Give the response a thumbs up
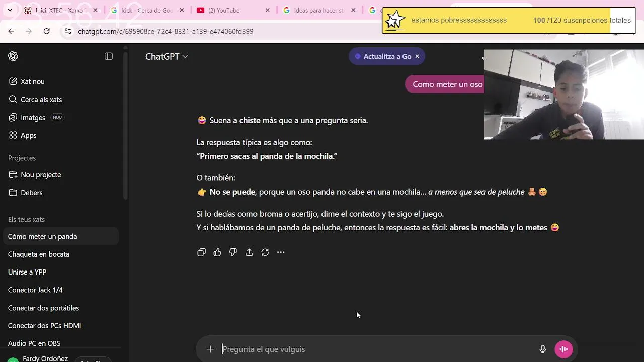Viewport: 644px width, 362px height. [x=217, y=252]
